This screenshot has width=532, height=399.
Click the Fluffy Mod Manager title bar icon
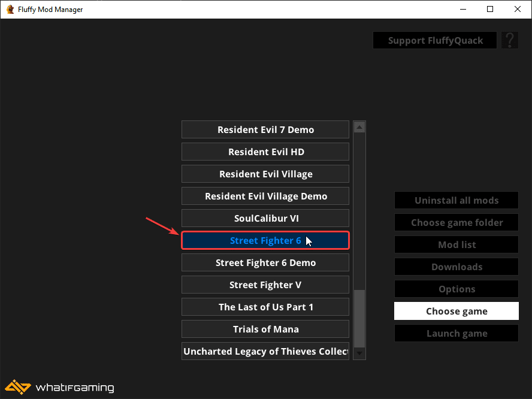pos(10,9)
